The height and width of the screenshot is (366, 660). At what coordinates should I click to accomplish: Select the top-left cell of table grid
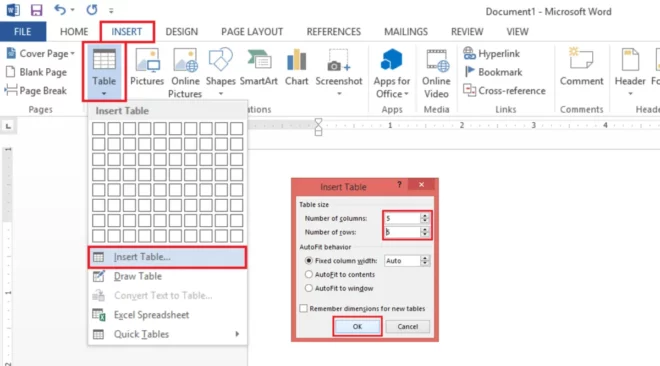(98, 129)
